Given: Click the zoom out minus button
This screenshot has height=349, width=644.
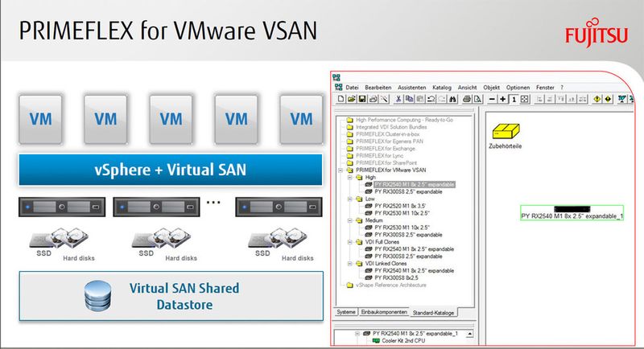Looking at the screenshot, I should 492,99.
